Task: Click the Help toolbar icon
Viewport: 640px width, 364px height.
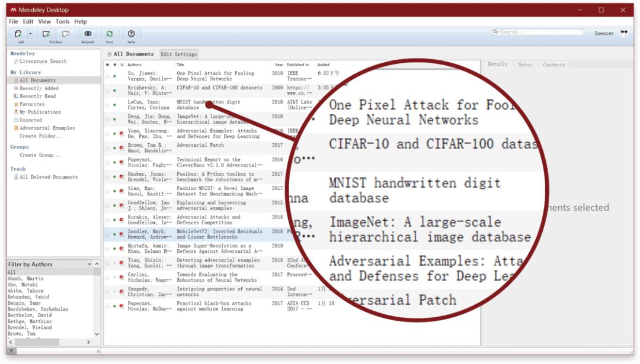Action: tap(131, 34)
